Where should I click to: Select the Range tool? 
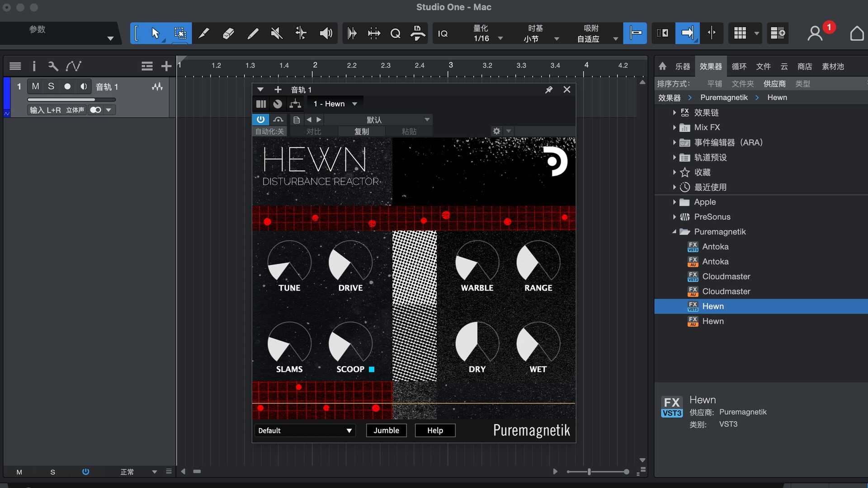tap(180, 33)
